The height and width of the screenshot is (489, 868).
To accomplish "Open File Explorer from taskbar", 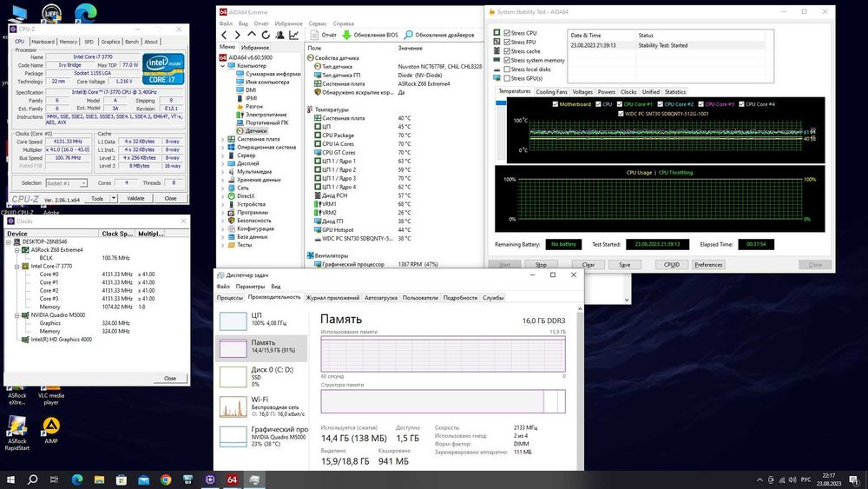I will [x=99, y=479].
